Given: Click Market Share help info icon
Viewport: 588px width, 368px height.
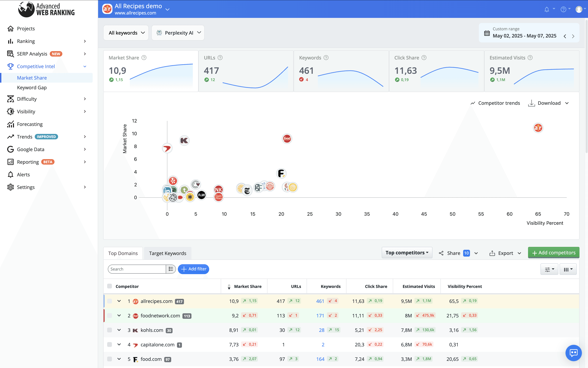Looking at the screenshot, I should [144, 58].
